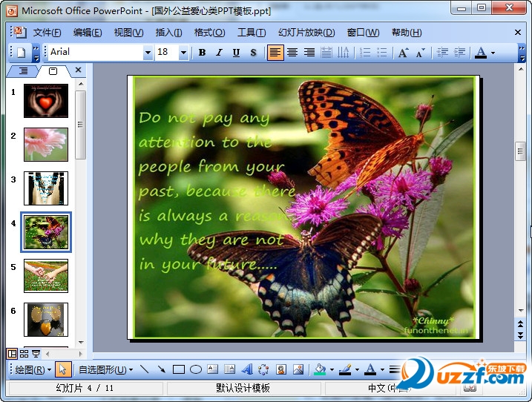Select the Line drawing tool
The height and width of the screenshot is (402, 532).
pos(145,370)
